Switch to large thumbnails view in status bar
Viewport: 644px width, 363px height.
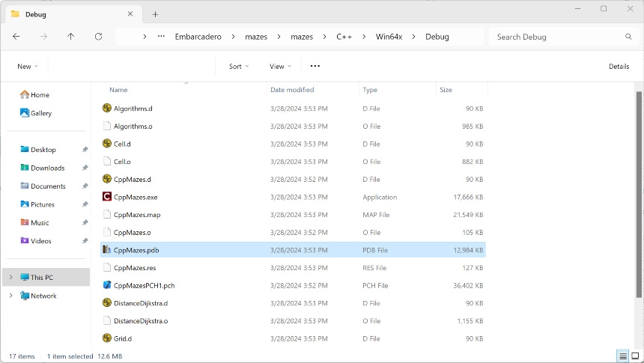[634, 356]
